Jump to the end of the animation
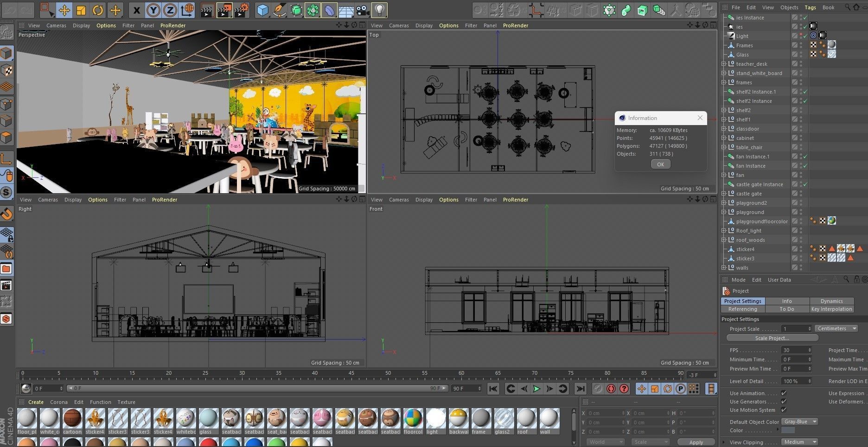 580,389
